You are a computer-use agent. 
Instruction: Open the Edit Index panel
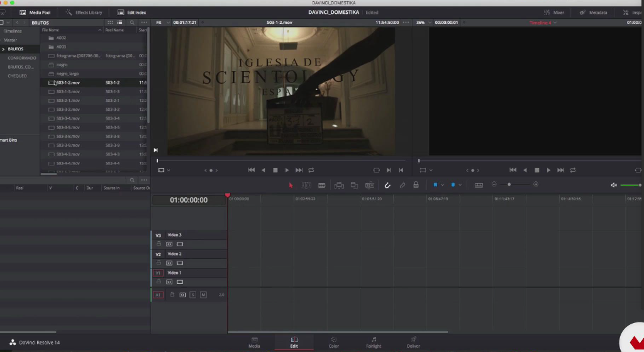[x=132, y=13]
